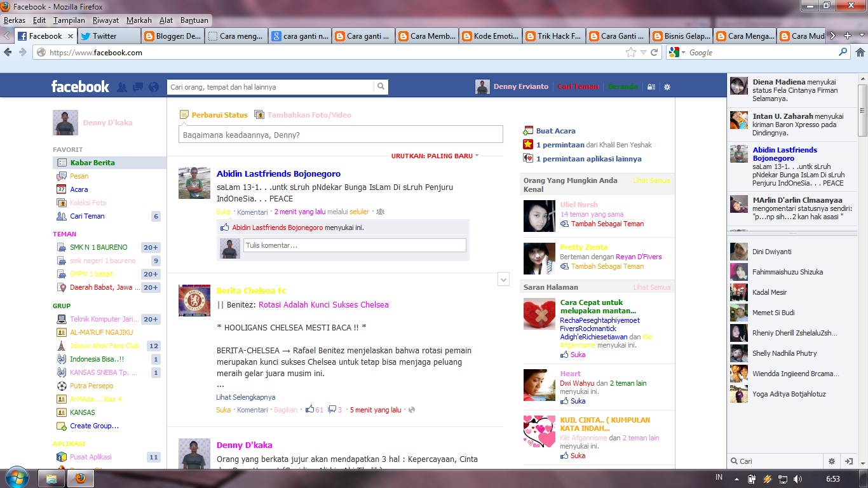
Task: Open the URUTKAN: PALING BARU sort dropdown
Action: click(x=435, y=155)
